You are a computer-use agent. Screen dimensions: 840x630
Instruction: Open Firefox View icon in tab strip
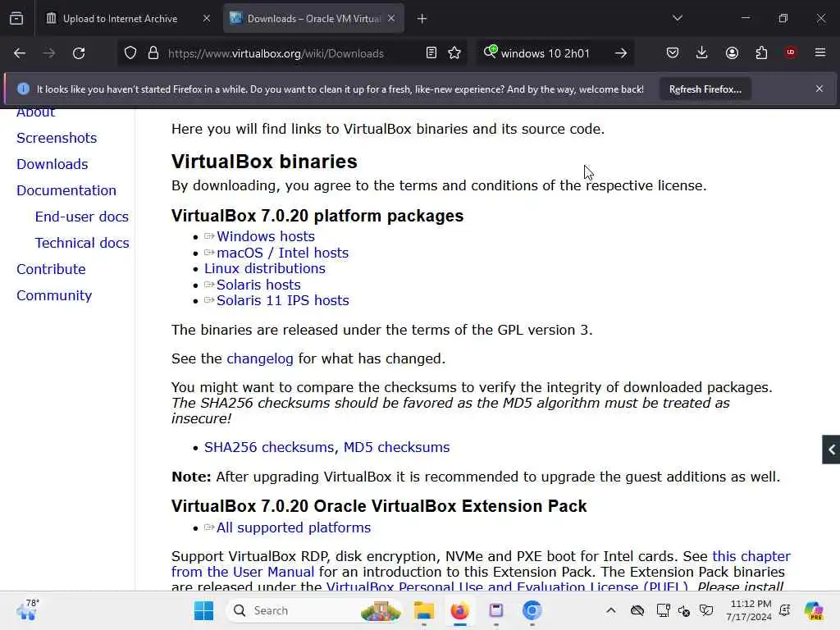point(16,18)
